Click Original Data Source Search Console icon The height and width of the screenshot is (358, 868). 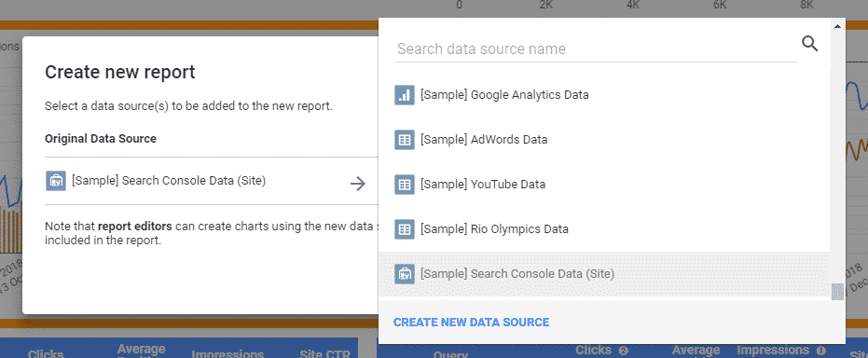56,181
